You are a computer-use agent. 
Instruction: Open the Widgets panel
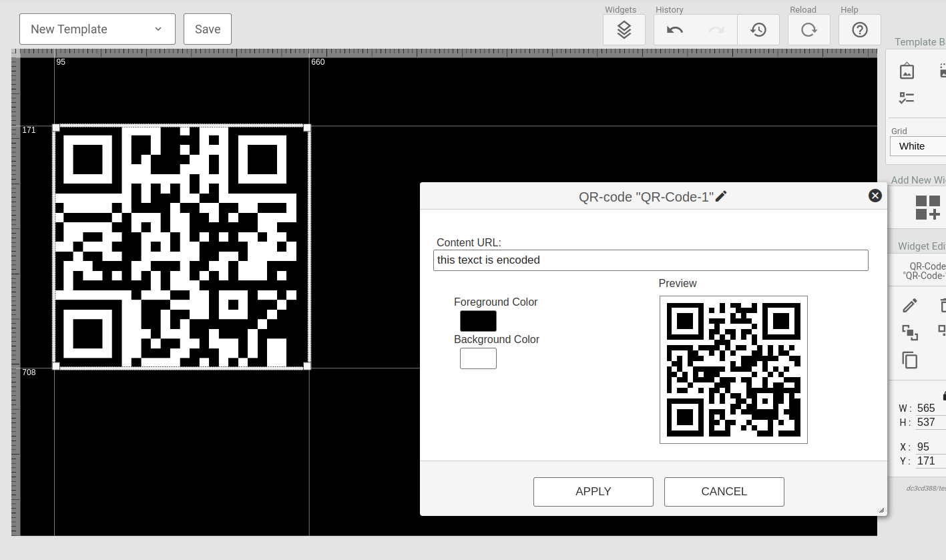pos(624,29)
